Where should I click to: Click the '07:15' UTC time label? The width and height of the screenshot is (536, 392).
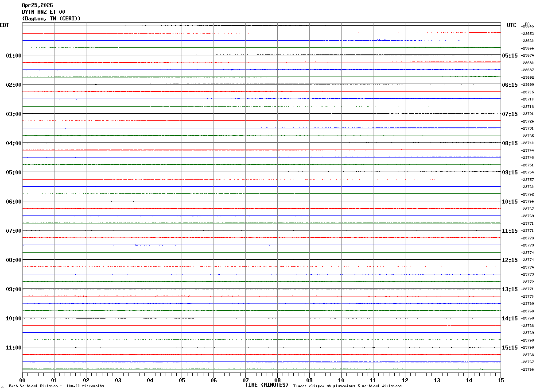pyautogui.click(x=509, y=114)
